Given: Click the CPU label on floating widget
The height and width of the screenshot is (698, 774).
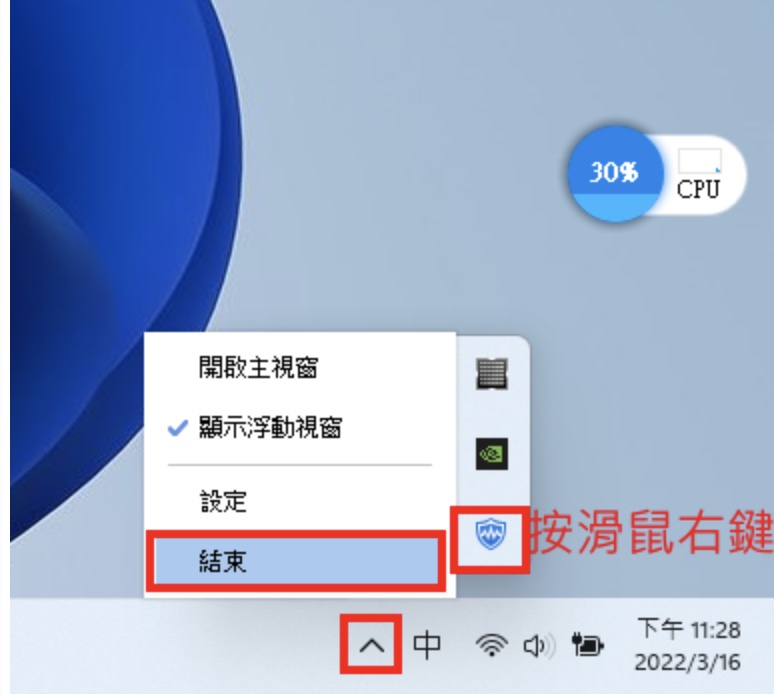Looking at the screenshot, I should (x=698, y=189).
